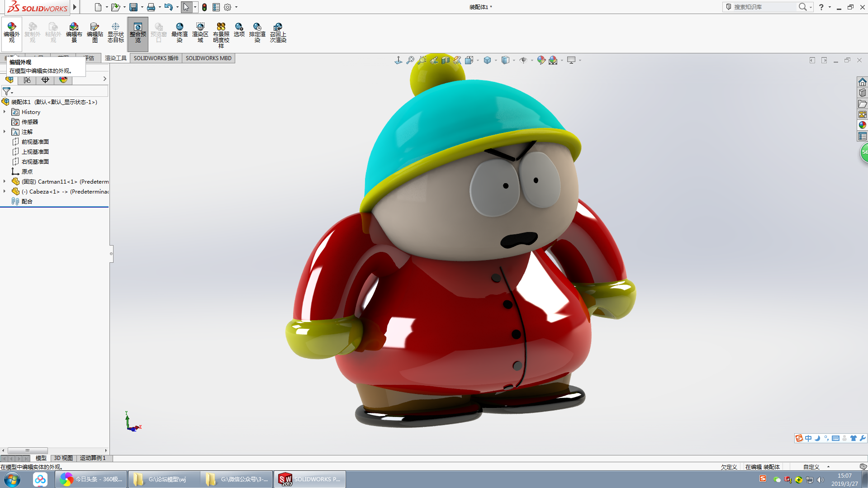Click the Zoom to Fit magnifier icon

point(410,60)
